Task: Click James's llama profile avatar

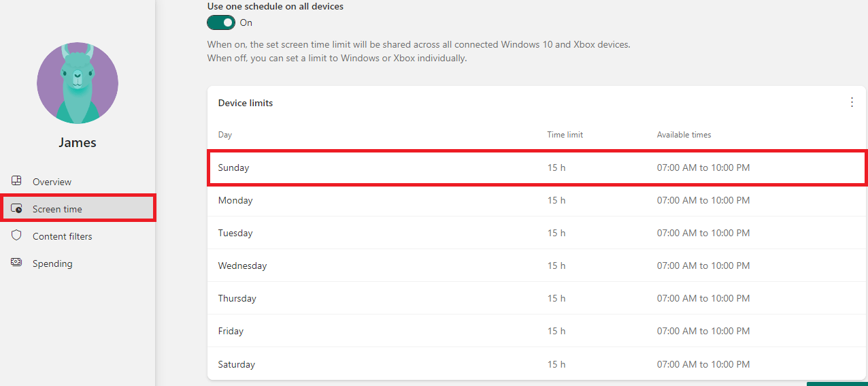Action: coord(78,82)
